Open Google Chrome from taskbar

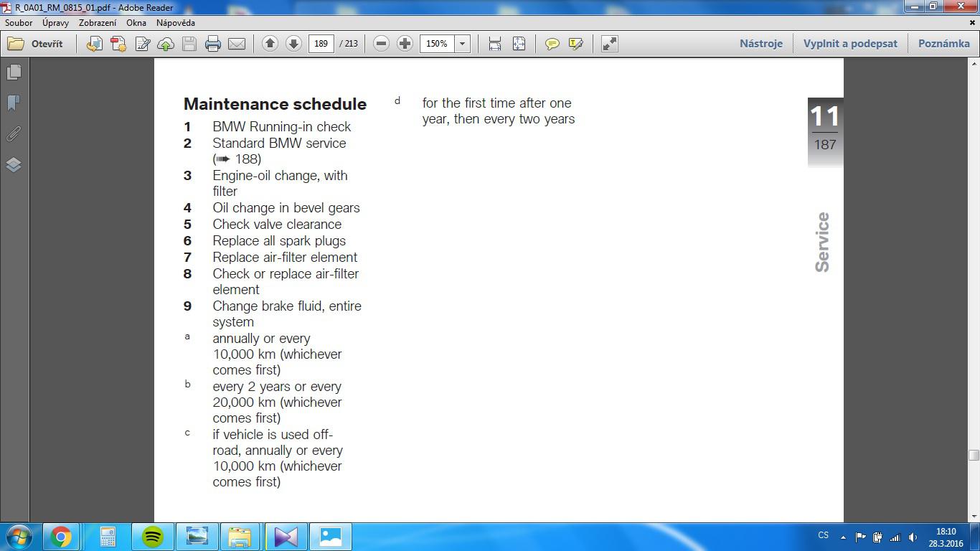point(61,537)
